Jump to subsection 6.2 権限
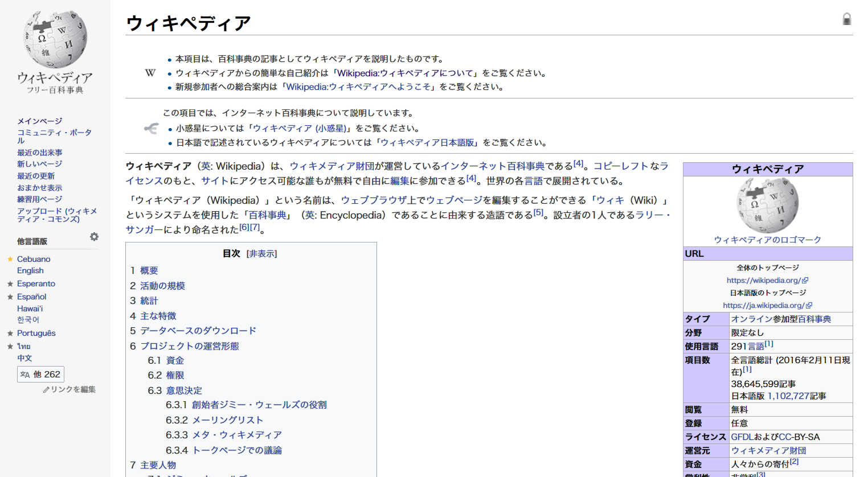 click(175, 375)
